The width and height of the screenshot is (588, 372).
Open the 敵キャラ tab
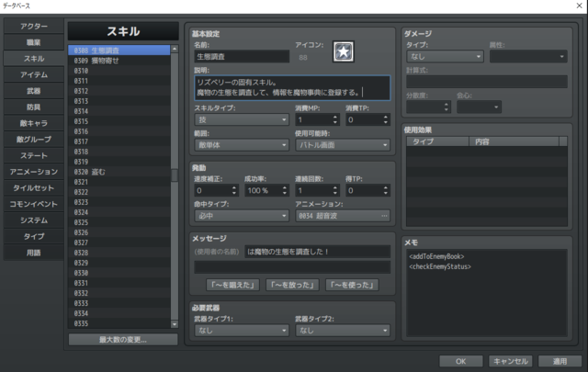coord(34,123)
